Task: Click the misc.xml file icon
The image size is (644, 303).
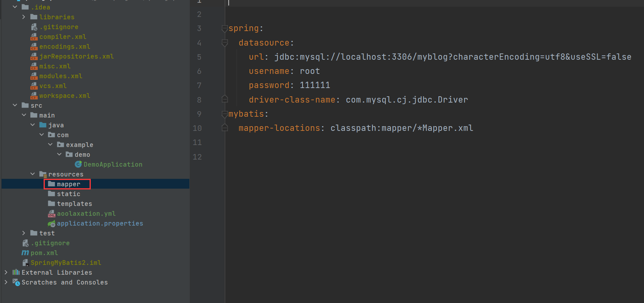Action: point(34,66)
